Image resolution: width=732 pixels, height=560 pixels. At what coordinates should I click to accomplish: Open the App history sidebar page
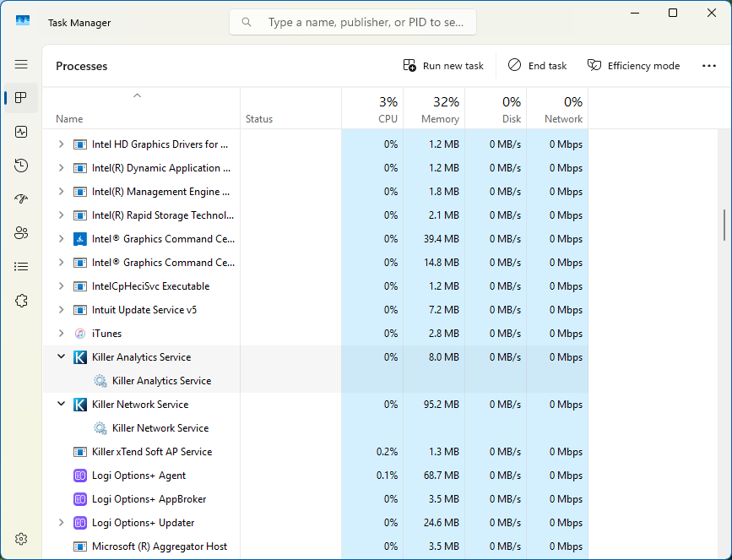click(21, 166)
